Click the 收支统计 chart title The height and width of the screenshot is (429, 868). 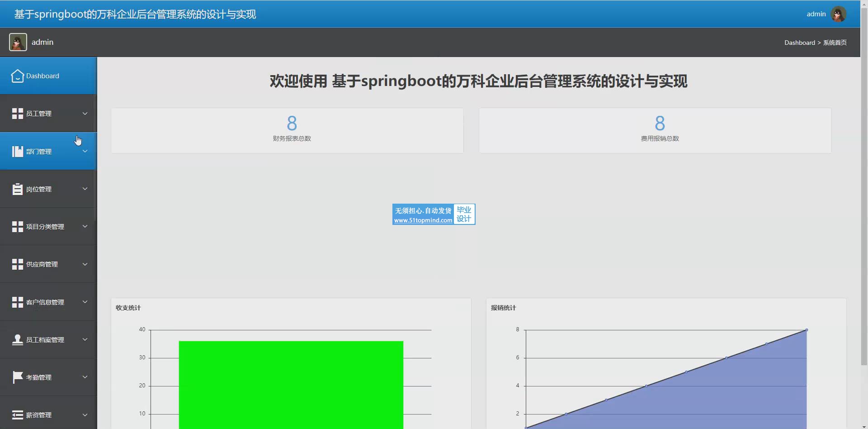(x=128, y=308)
